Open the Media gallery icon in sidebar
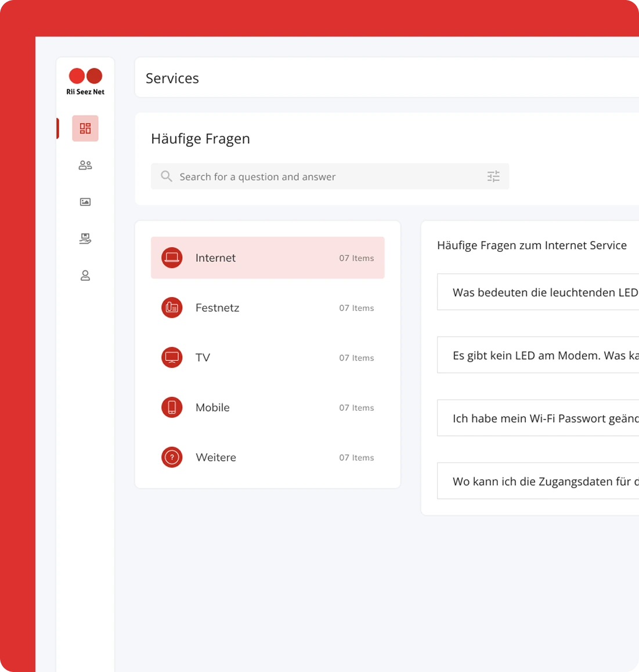Image resolution: width=639 pixels, height=672 pixels. (x=85, y=202)
